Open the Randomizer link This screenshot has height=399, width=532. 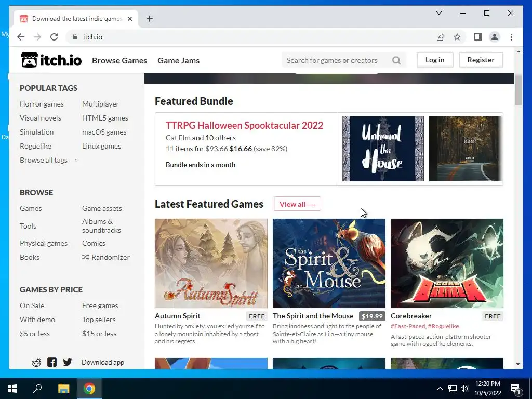(106, 257)
